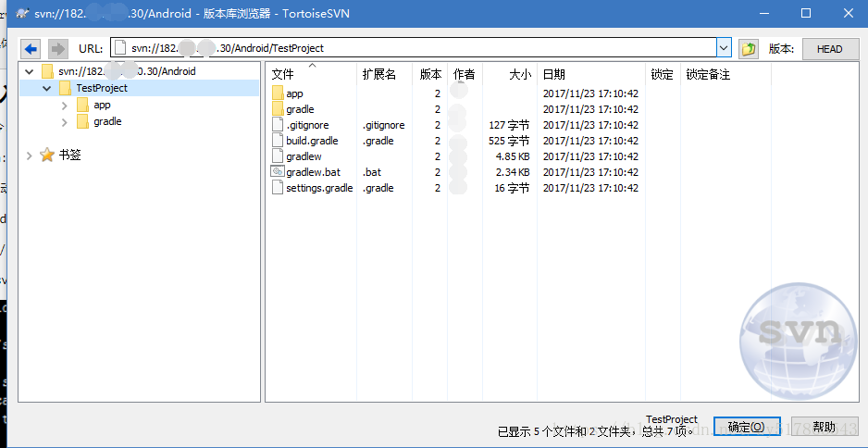Click the gradle folder icon in tree

click(82, 121)
